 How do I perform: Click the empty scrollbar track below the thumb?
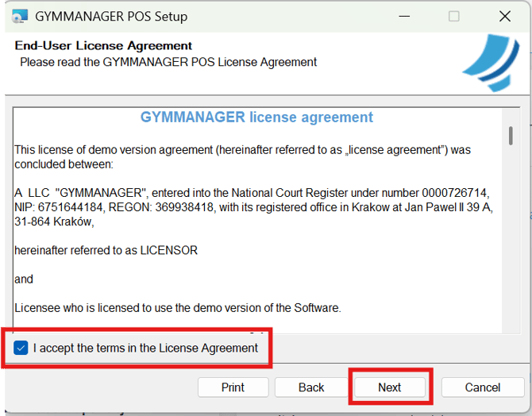tap(511, 238)
